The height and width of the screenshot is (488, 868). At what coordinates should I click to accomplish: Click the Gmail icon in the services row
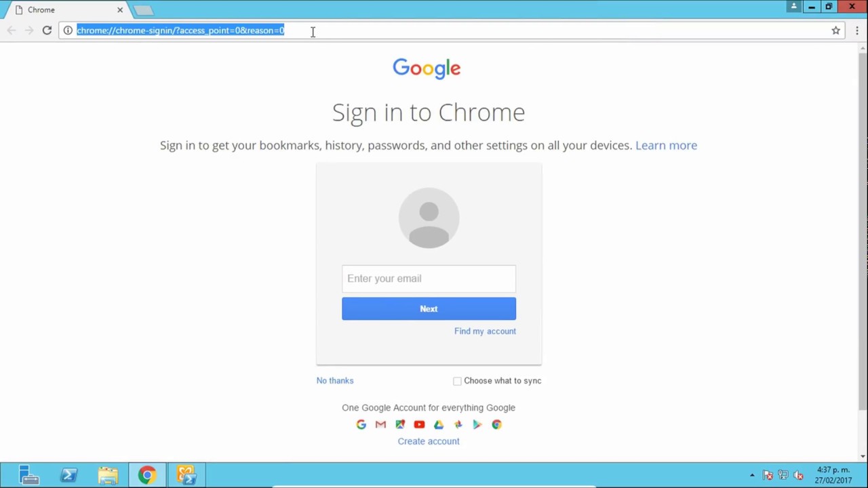tap(380, 424)
